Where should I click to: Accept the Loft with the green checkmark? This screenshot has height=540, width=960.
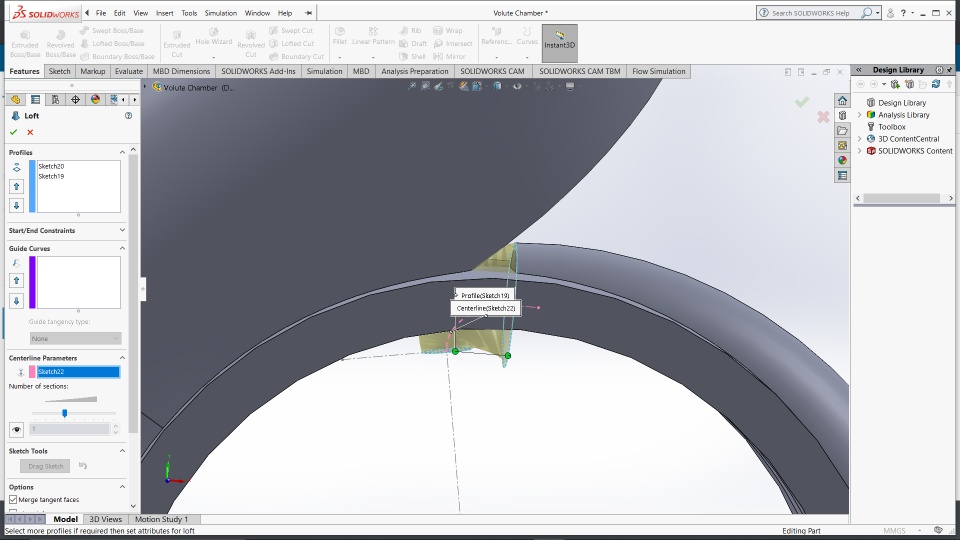click(x=13, y=132)
